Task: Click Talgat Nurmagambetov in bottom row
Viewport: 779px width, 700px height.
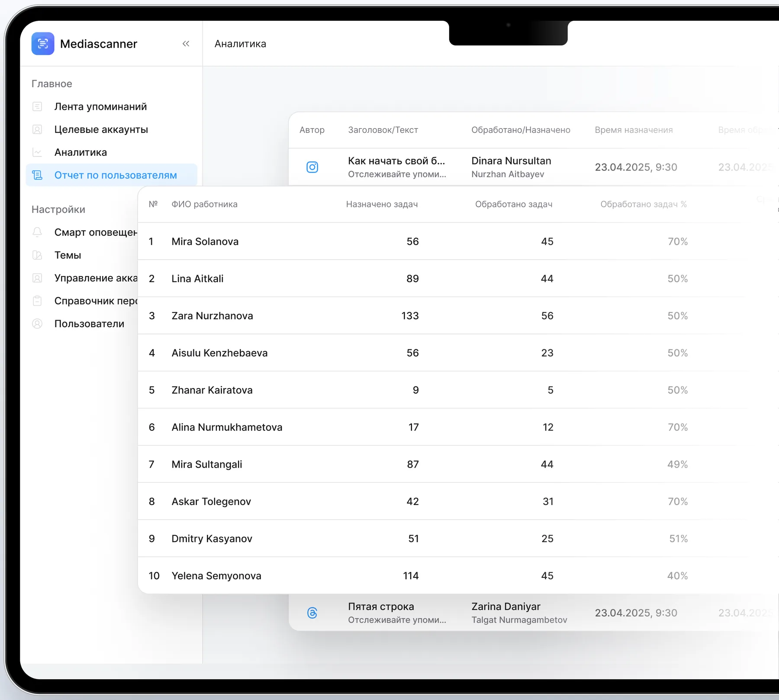Action: 519,620
